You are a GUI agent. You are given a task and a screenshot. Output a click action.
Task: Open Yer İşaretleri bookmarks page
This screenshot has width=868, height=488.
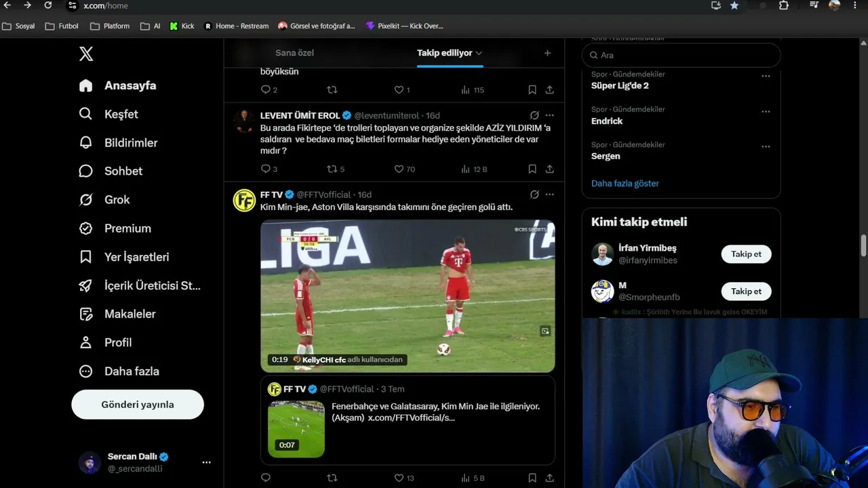click(124, 257)
